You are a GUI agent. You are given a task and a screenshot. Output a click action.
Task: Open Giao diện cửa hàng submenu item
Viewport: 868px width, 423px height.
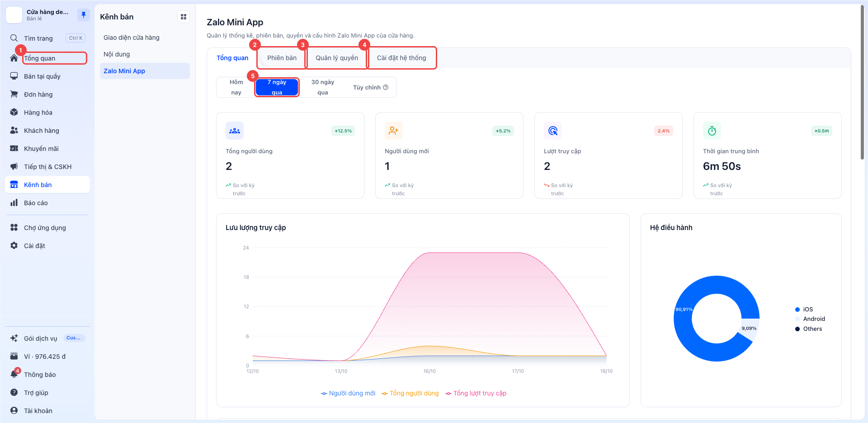(145, 38)
